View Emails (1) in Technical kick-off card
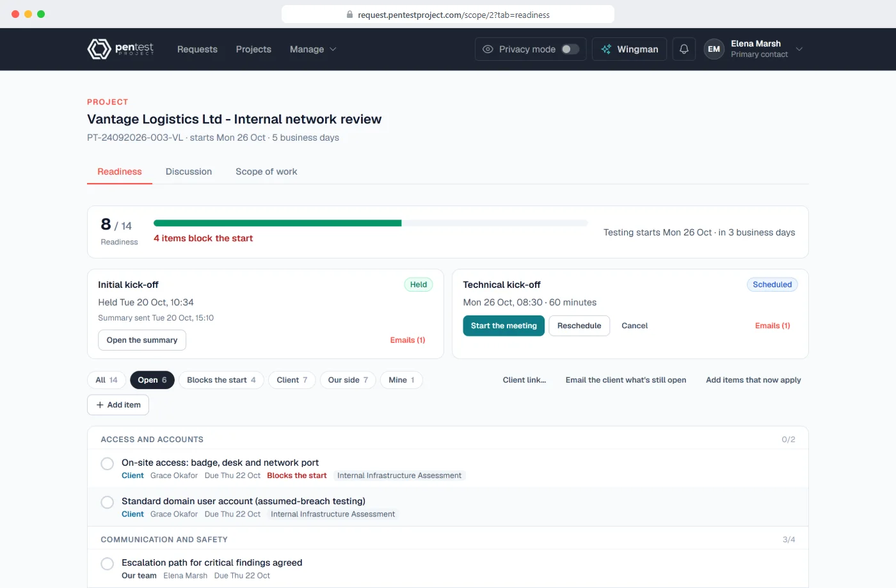 tap(772, 326)
